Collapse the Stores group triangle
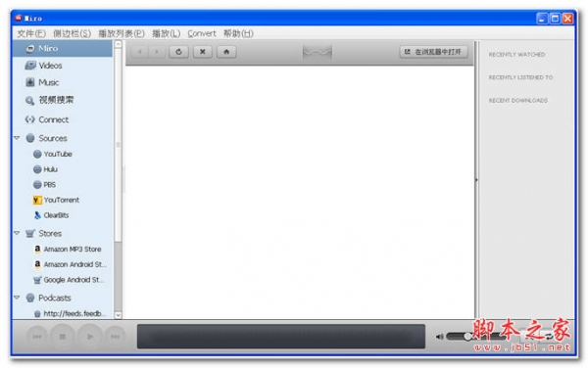This screenshot has width=588, height=368. [17, 233]
